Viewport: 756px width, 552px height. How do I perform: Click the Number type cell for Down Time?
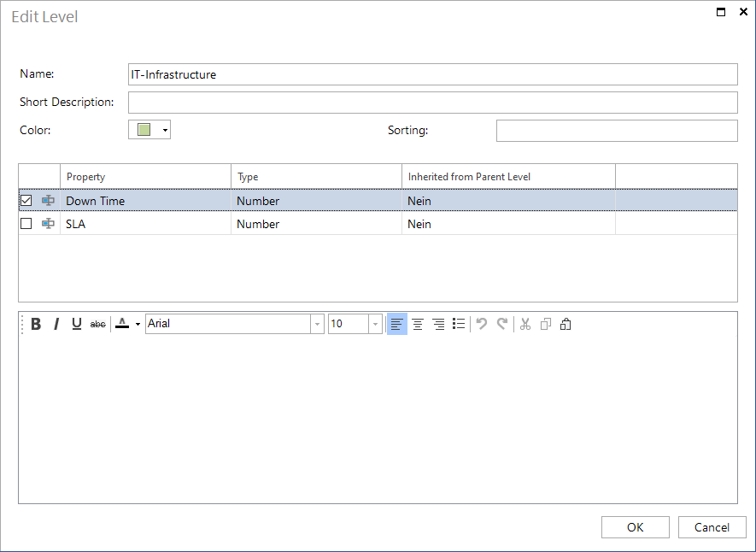point(316,201)
